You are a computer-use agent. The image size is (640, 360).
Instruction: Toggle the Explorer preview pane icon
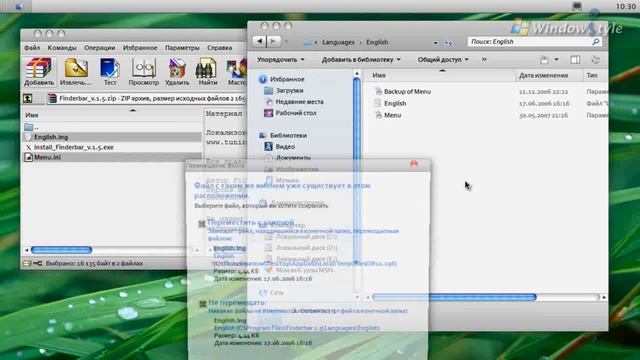(x=575, y=60)
